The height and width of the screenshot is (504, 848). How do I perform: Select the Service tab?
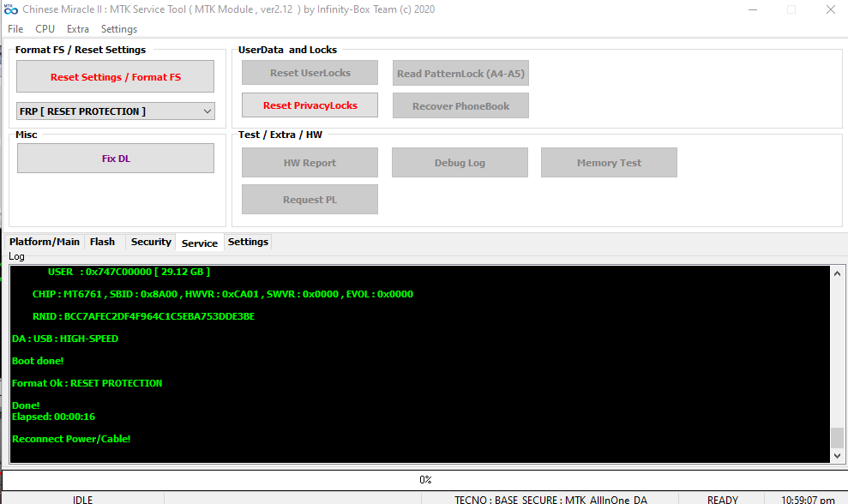point(200,243)
